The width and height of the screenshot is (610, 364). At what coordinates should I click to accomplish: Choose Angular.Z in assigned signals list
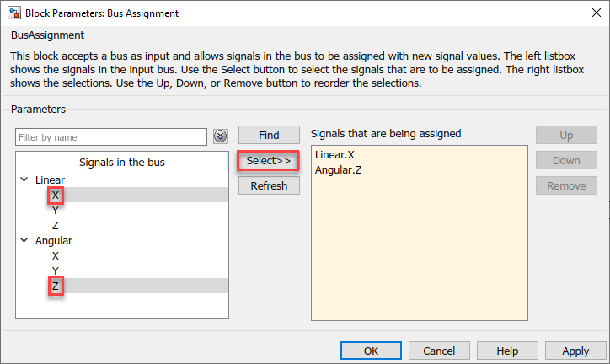[338, 170]
